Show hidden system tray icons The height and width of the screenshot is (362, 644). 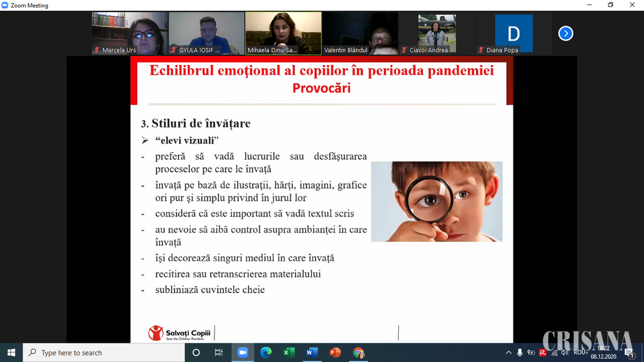(x=508, y=352)
